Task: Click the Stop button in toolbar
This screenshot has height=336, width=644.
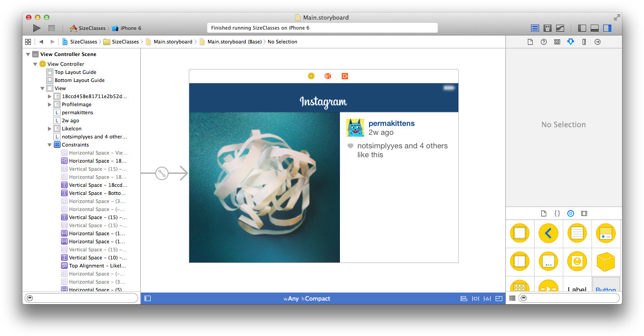Action: coord(52,28)
